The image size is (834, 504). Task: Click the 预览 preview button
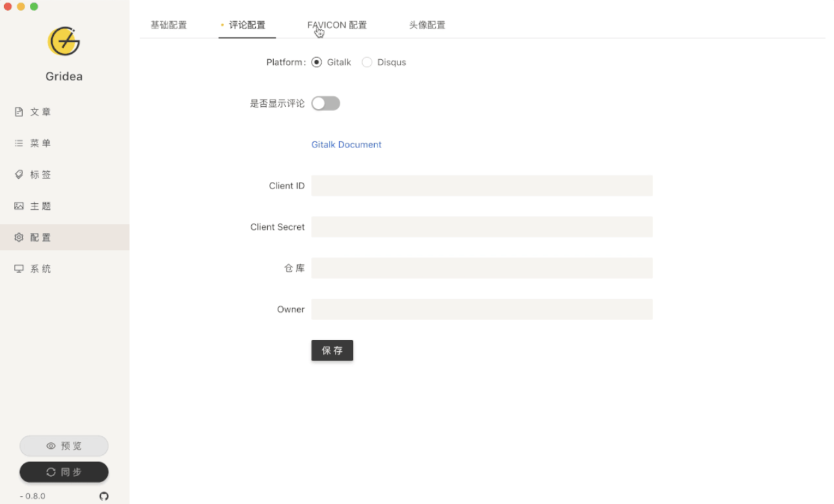[64, 446]
